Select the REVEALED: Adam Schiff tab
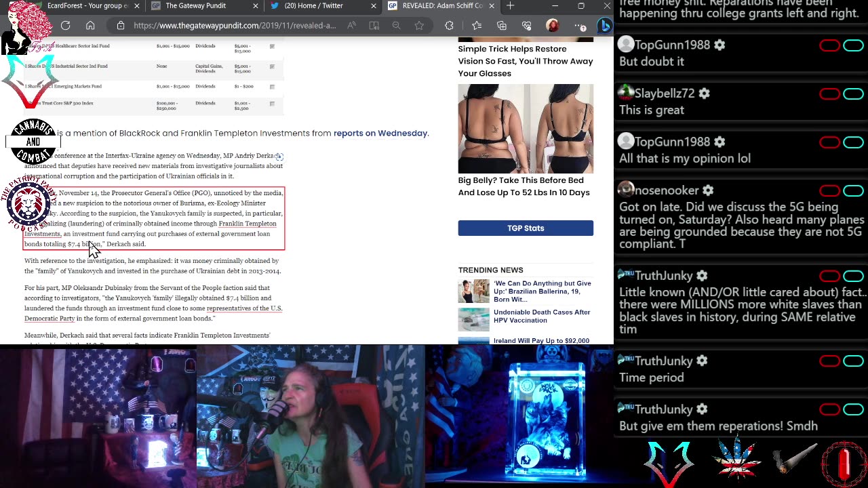Viewport: 868px width, 488px height. pyautogui.click(x=440, y=6)
